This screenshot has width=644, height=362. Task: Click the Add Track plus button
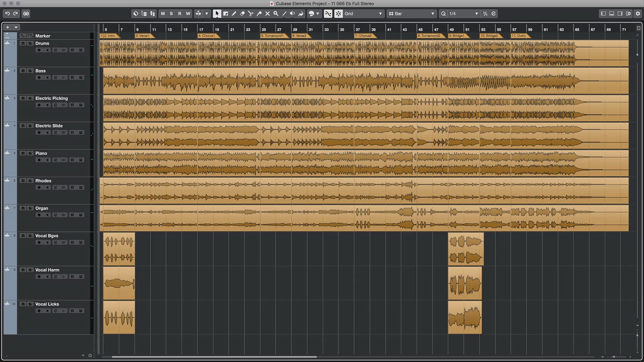click(x=8, y=27)
